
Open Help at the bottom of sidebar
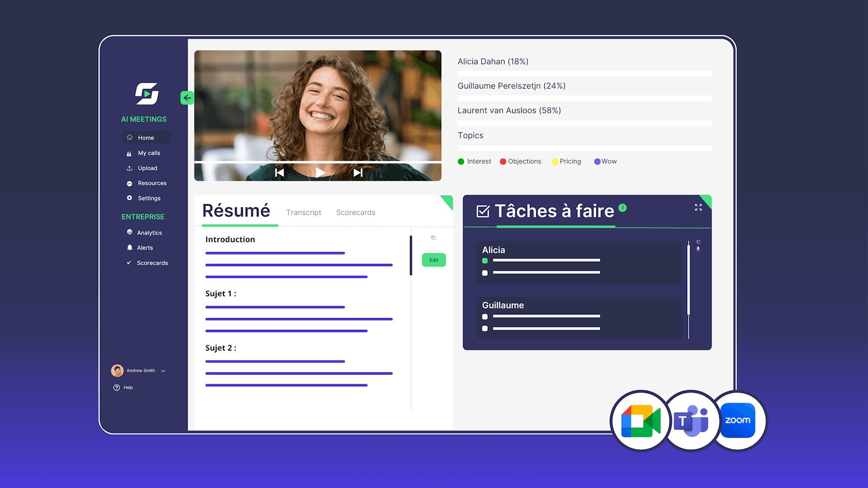pos(123,387)
